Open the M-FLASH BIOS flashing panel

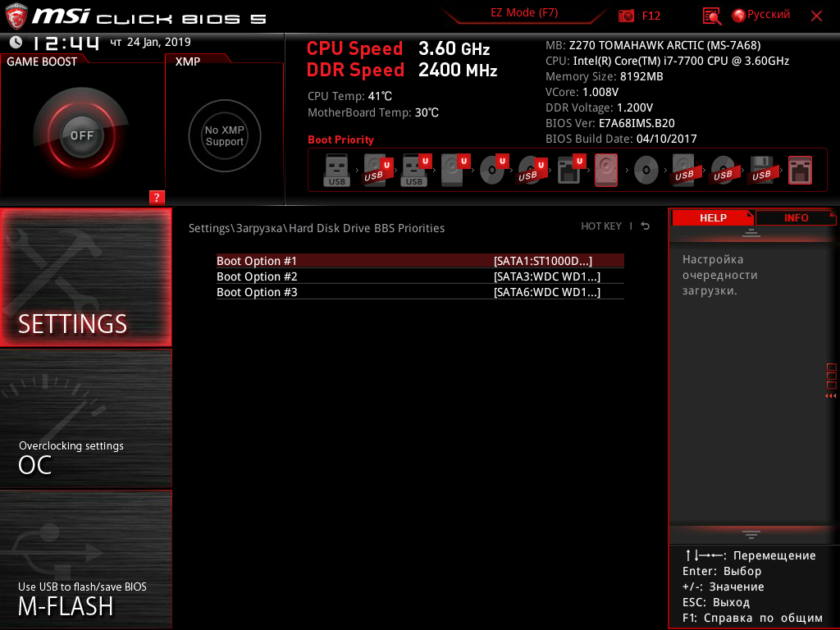tap(85, 566)
